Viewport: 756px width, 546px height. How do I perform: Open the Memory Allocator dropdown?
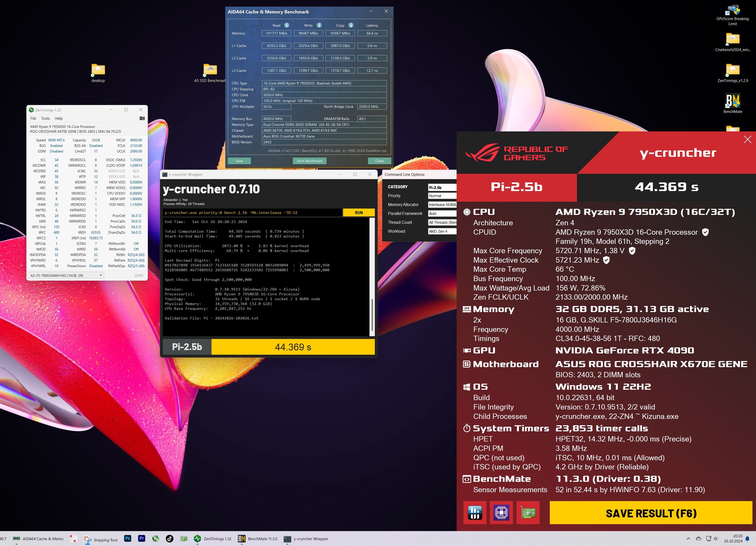442,204
